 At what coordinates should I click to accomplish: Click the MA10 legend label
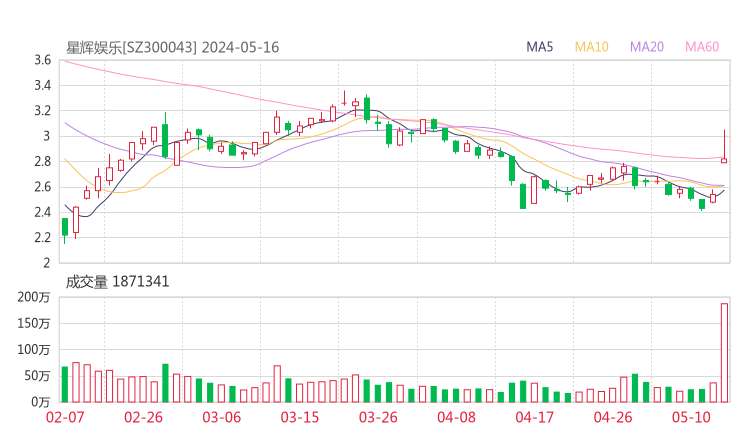591,47
